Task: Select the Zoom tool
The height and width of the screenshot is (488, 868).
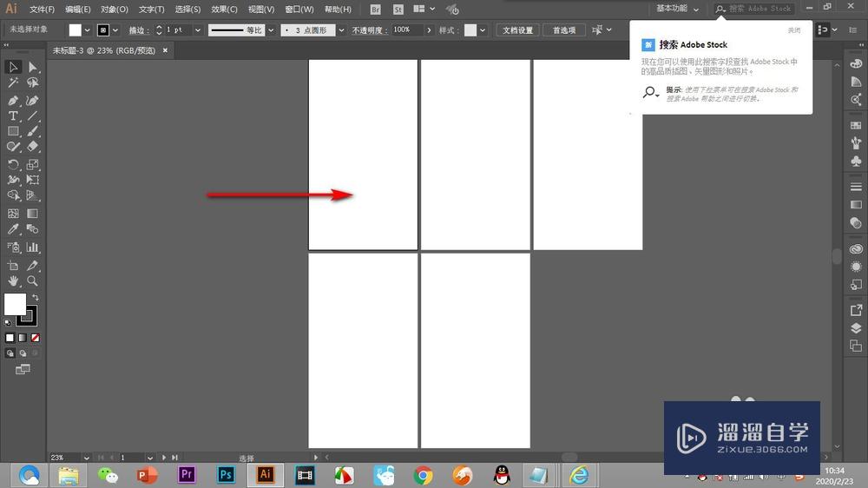Action: 33,281
